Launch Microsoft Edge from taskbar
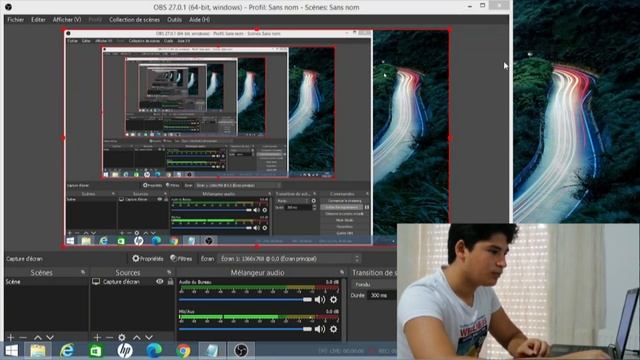The height and width of the screenshot is (360, 640). pyautogui.click(x=154, y=351)
